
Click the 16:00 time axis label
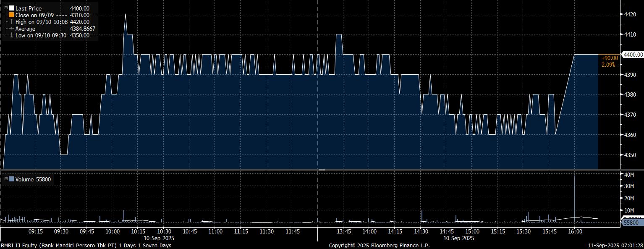tap(574, 231)
